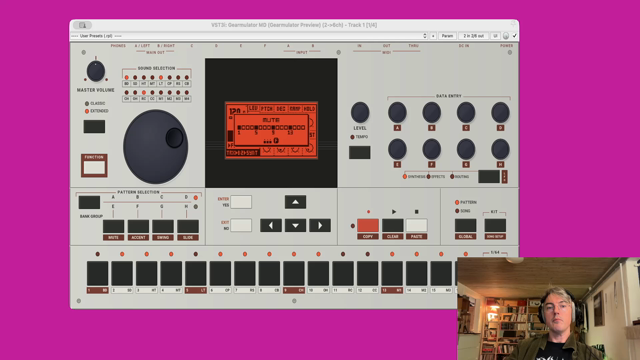This screenshot has width=640, height=360.
Task: Trigger step key 12 CC
Action: pos(367,273)
